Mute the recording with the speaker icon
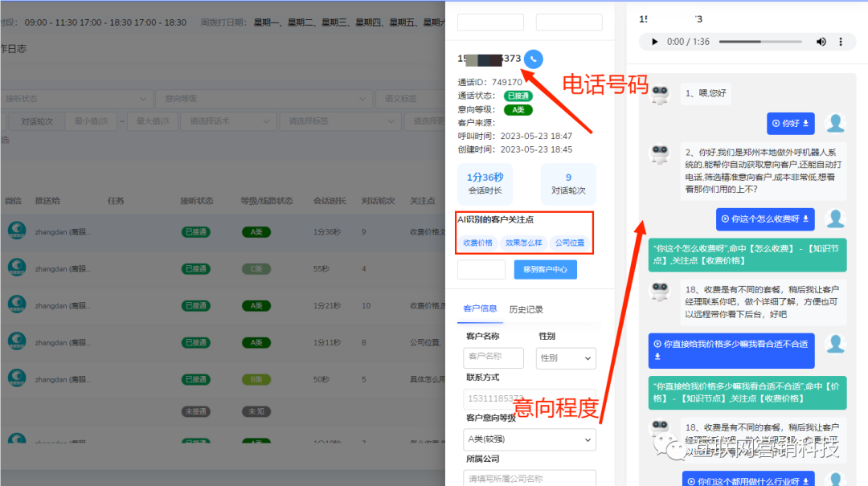This screenshot has width=868, height=486. (x=821, y=42)
